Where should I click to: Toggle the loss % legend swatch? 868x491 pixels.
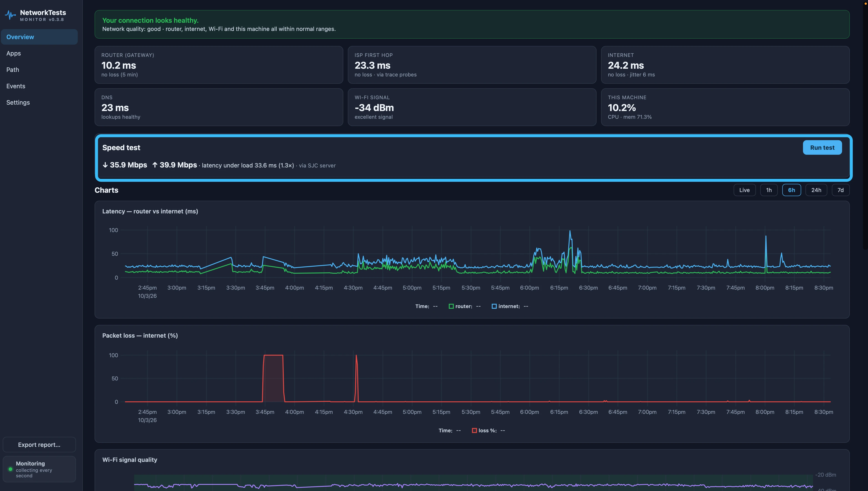pos(474,430)
